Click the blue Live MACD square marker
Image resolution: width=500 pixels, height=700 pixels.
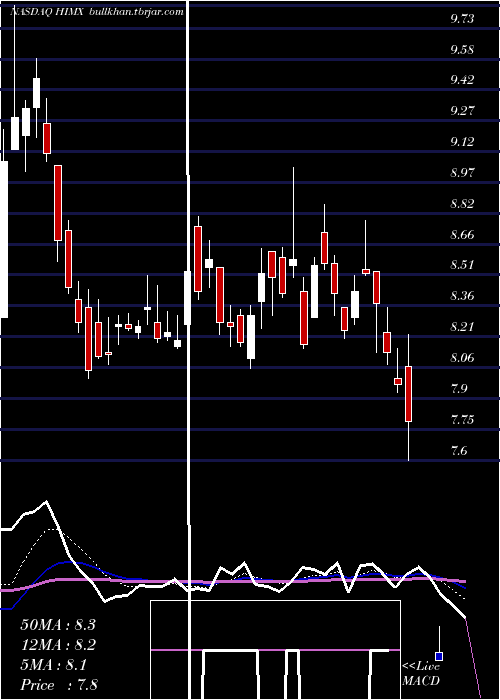[x=439, y=657]
